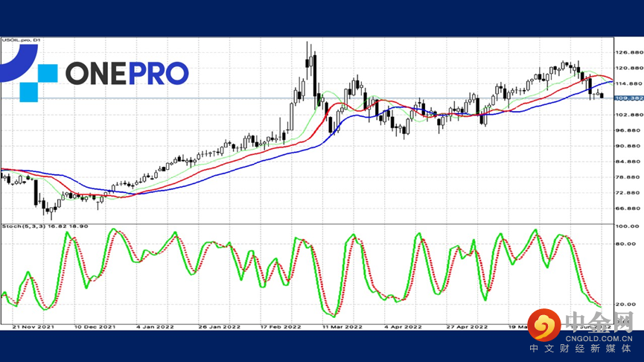Screen dimensions: 644x362
Task: Click the 78.880 price axis label
Action: [629, 177]
